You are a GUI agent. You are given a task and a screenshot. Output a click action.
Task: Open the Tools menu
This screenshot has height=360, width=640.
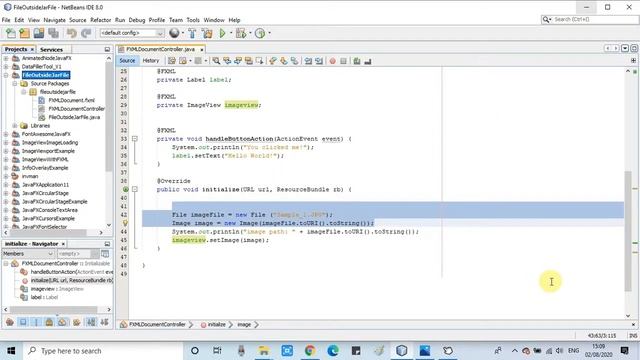193,20
